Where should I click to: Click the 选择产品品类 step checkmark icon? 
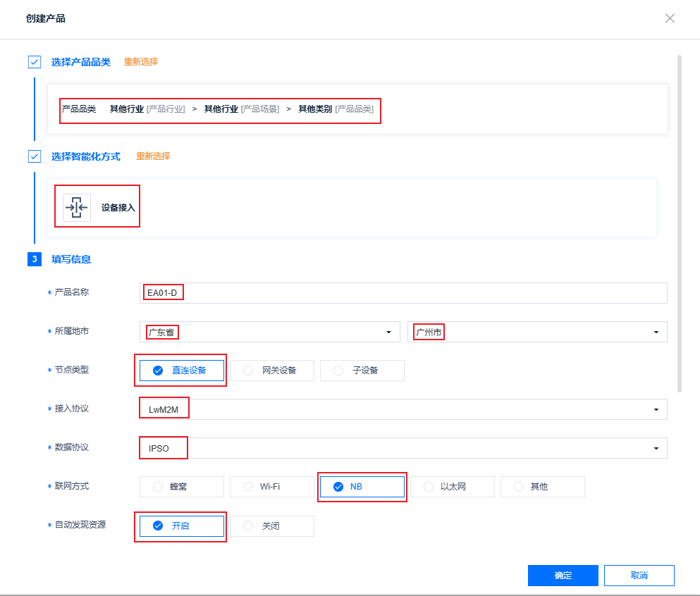tap(35, 62)
